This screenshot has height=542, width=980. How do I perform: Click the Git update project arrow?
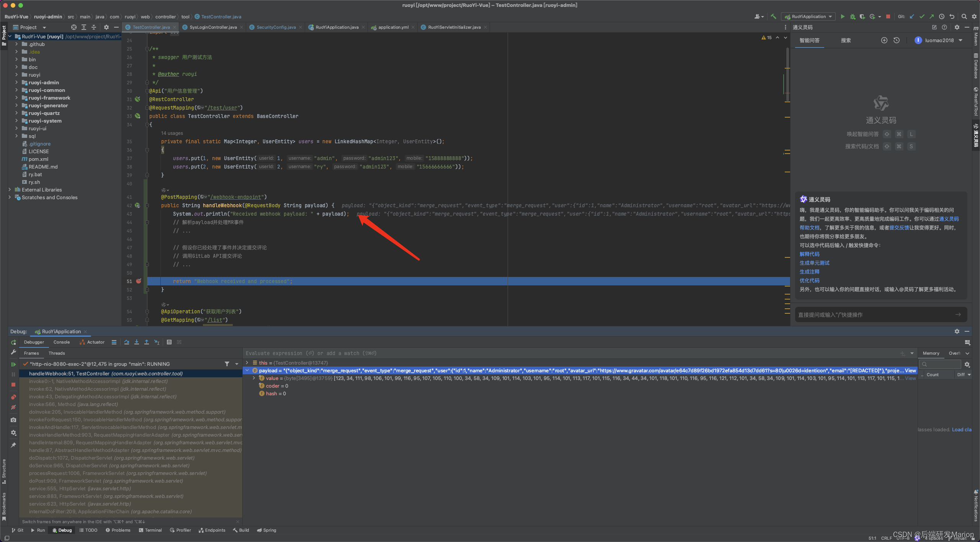click(x=912, y=16)
